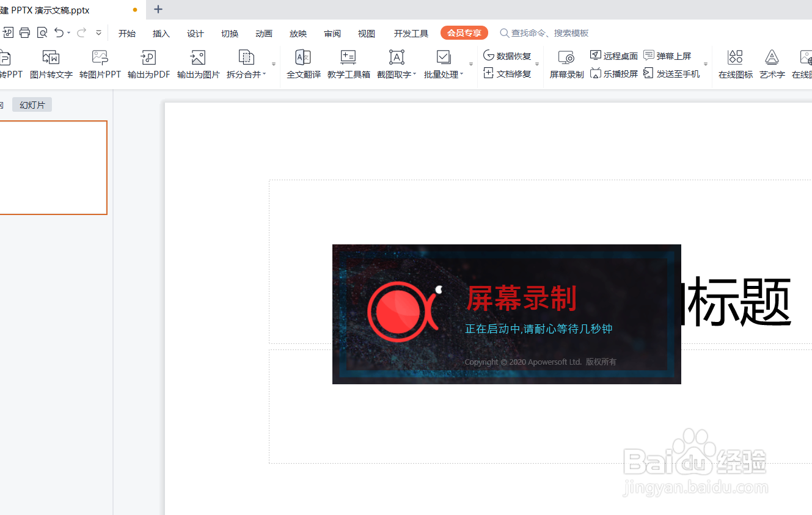Expand group arrow after 批量处理
The height and width of the screenshot is (515, 812).
[471, 64]
